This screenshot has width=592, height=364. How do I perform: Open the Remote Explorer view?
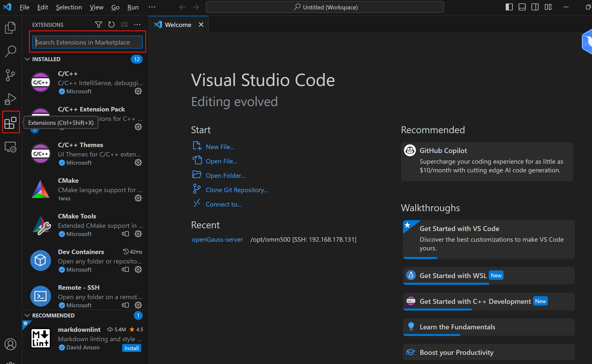(x=10, y=147)
